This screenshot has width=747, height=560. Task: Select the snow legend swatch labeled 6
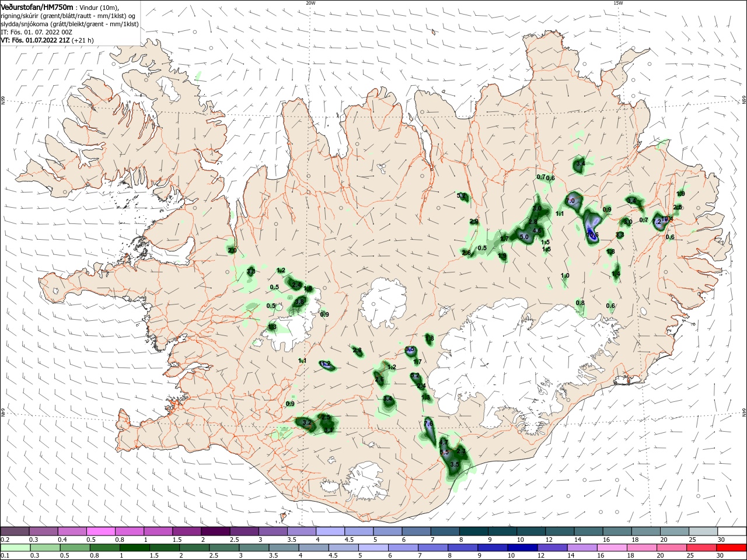[416, 531]
